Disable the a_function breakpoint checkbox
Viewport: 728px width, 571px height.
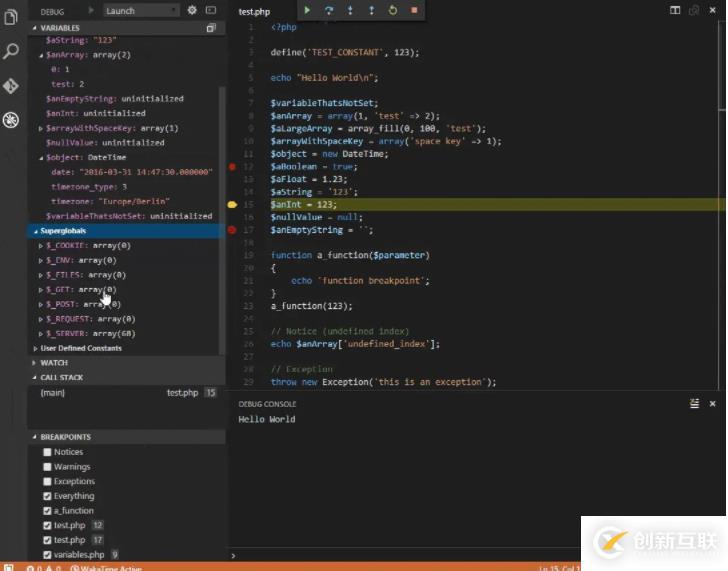47,510
